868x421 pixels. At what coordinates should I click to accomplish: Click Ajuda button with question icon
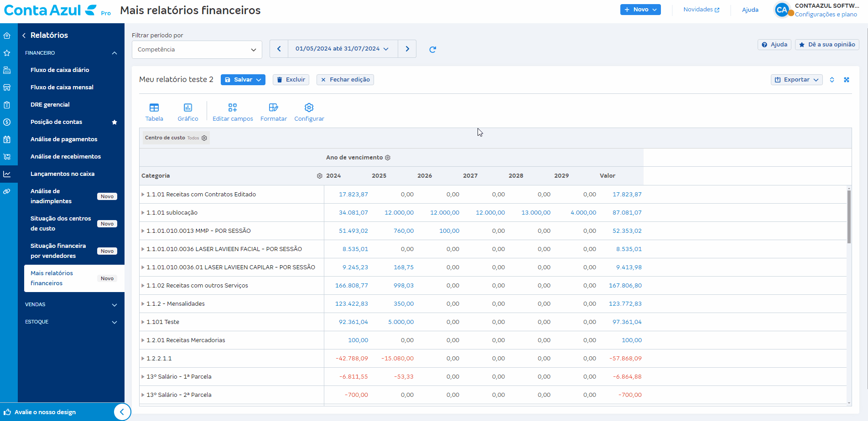pos(774,45)
